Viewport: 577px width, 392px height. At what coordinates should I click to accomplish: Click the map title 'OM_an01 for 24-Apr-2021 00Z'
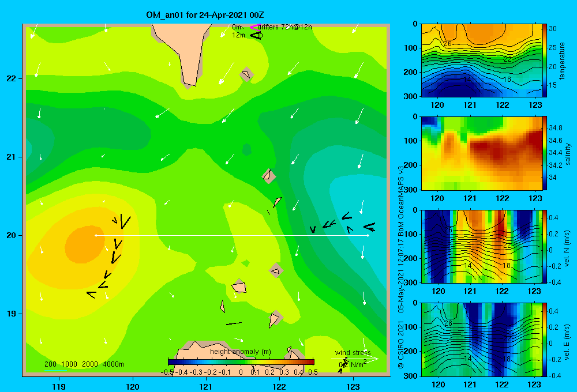click(x=205, y=15)
